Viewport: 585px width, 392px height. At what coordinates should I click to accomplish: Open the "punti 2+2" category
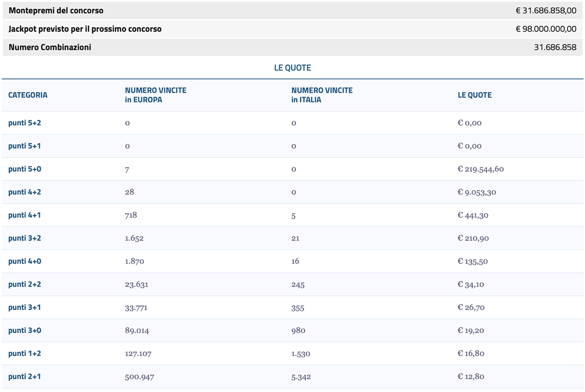point(24,284)
